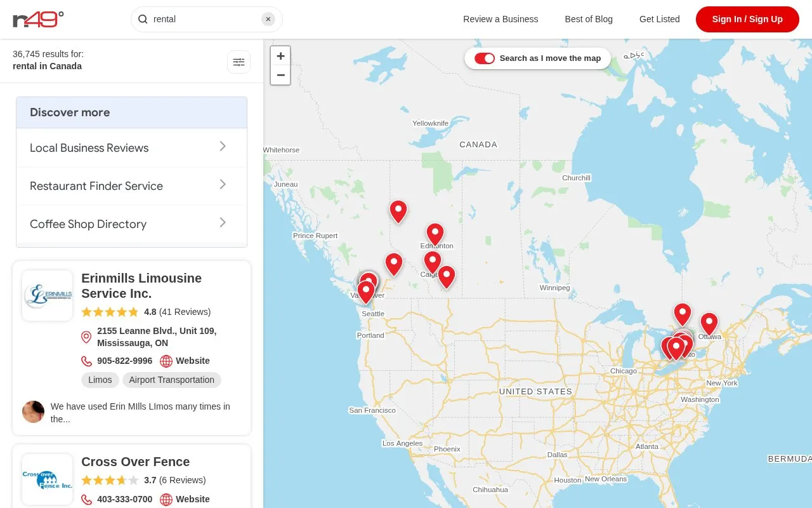Open the Erinmills Limousine logo thumbnail

tap(48, 296)
